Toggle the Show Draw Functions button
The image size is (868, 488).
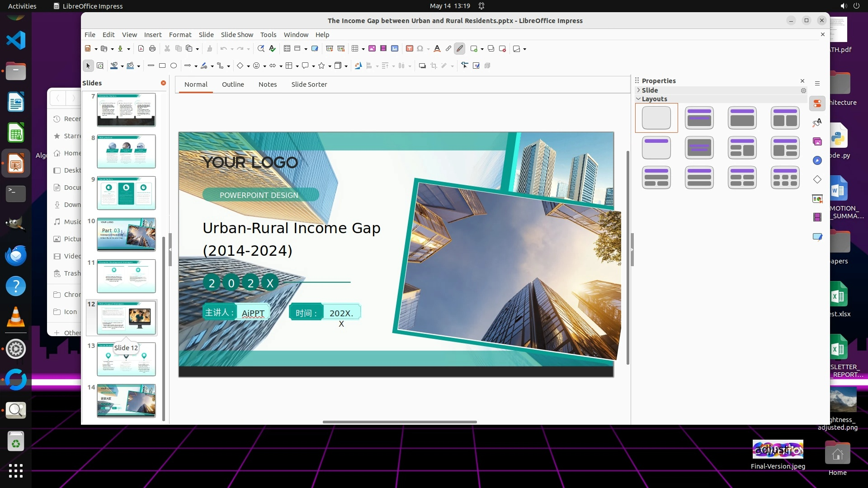pyautogui.click(x=460, y=49)
